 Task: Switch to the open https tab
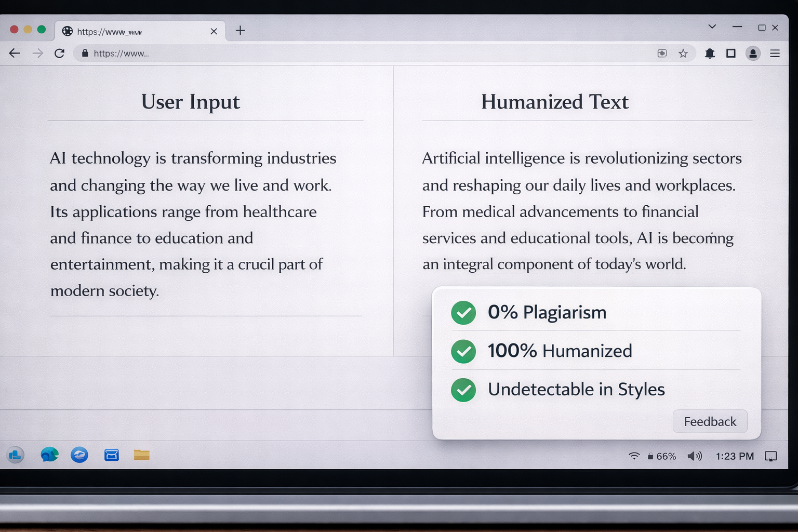tap(125, 31)
